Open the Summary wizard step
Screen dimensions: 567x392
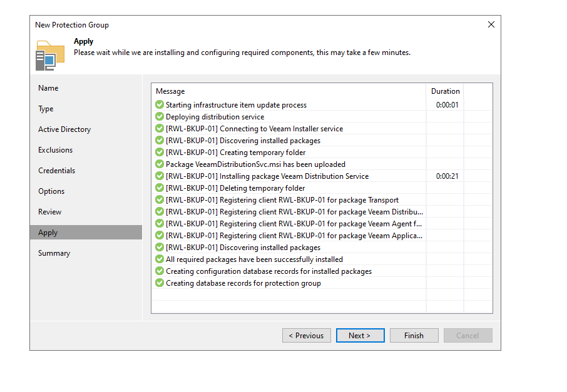coord(54,253)
